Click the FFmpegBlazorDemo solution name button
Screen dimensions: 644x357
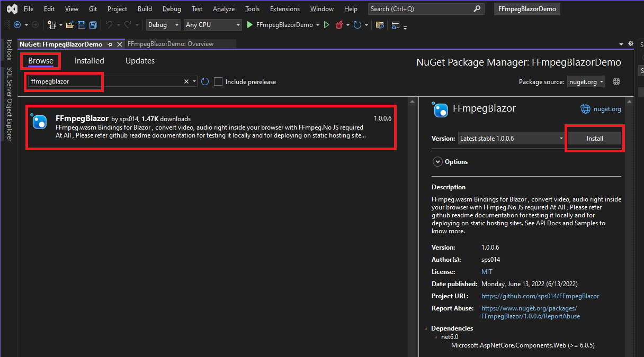click(526, 9)
